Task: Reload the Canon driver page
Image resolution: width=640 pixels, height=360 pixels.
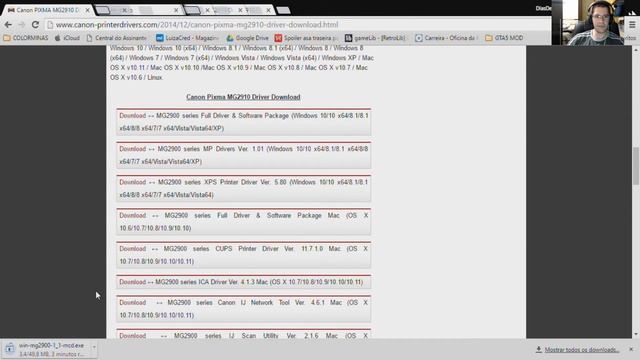Action: 35,25
